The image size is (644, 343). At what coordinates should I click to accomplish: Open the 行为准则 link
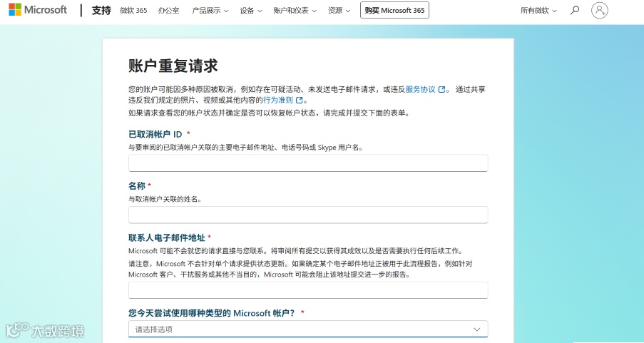278,100
